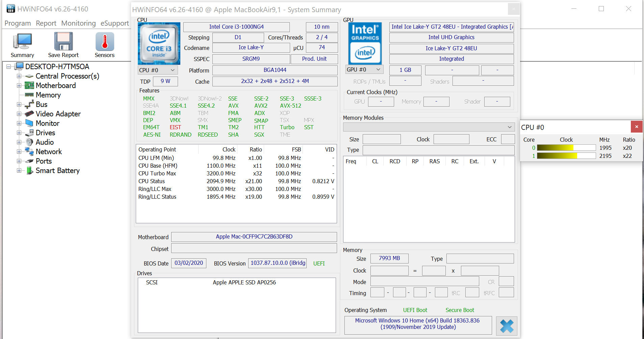
Task: Click the Freq column header in memory table
Action: coord(351,161)
